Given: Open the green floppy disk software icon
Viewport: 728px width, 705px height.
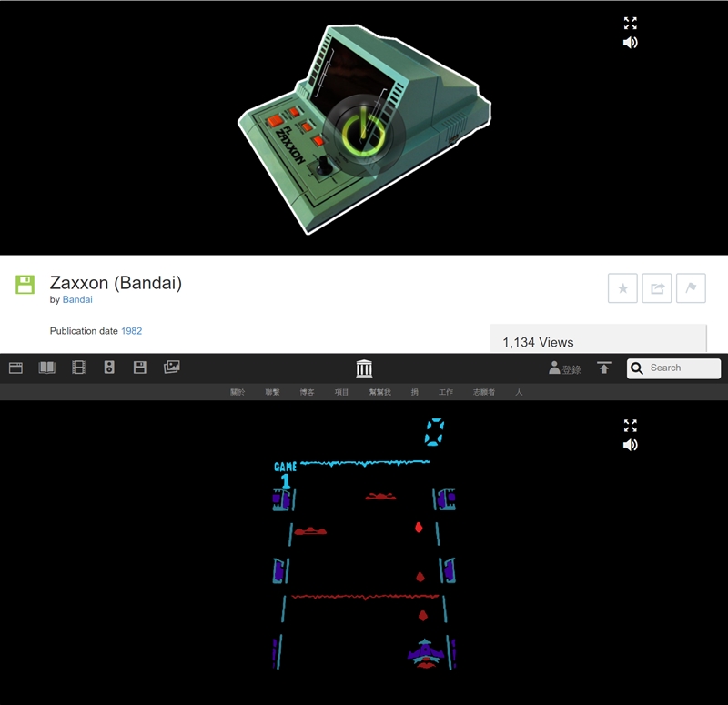Looking at the screenshot, I should click(x=25, y=285).
